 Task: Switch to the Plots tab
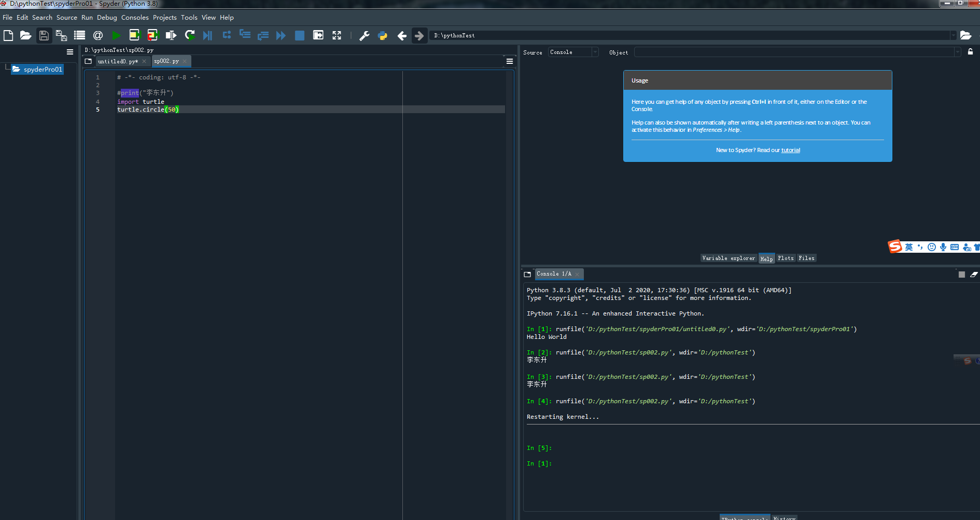[x=786, y=258]
